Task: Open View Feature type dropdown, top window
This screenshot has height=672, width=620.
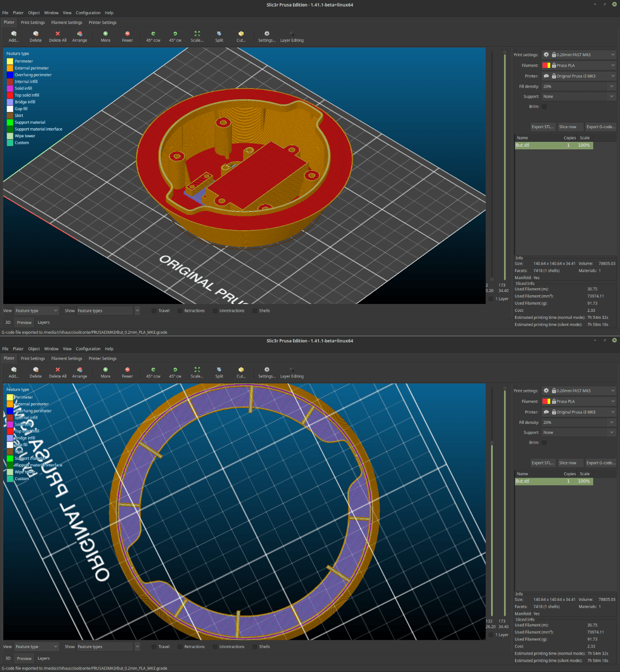Action: click(37, 311)
